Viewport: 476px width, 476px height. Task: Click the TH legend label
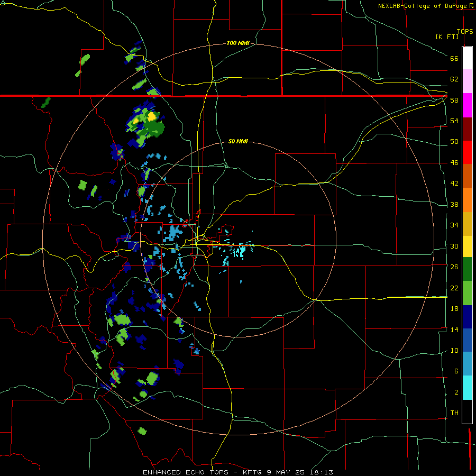click(454, 413)
